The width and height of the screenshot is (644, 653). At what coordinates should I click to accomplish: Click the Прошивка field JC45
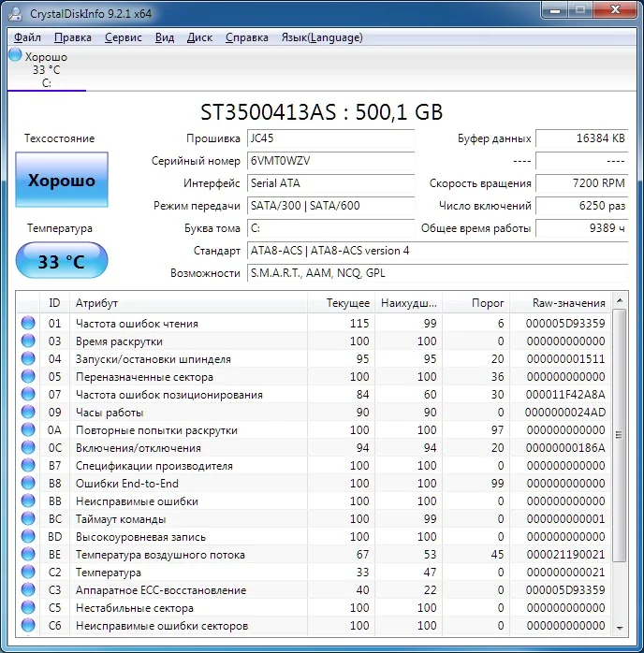coord(330,138)
